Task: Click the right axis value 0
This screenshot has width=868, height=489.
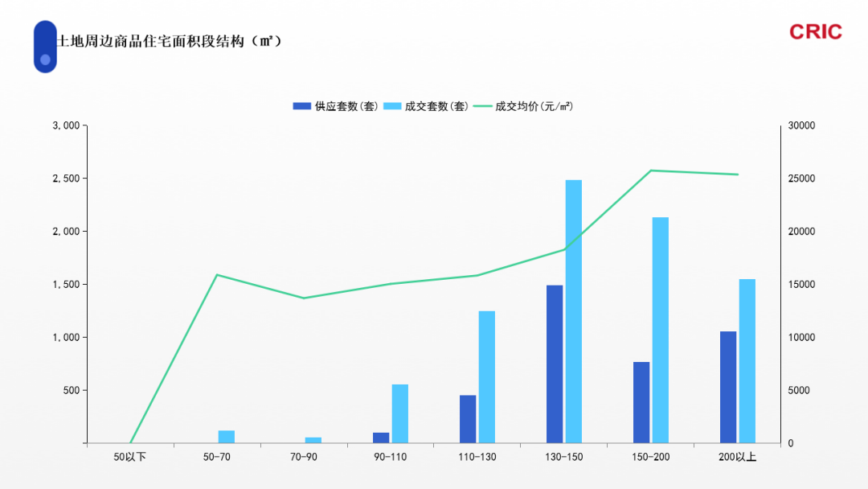Action: point(791,443)
